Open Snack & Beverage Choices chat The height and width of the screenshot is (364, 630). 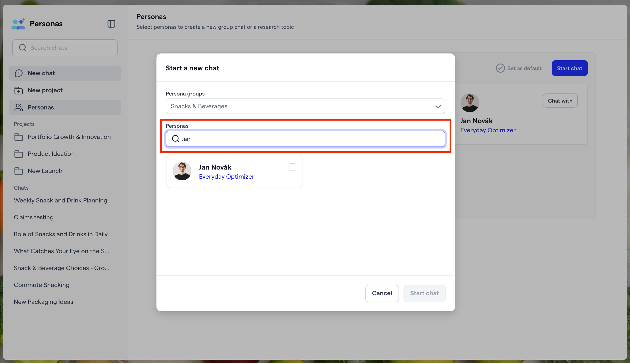[61, 268]
